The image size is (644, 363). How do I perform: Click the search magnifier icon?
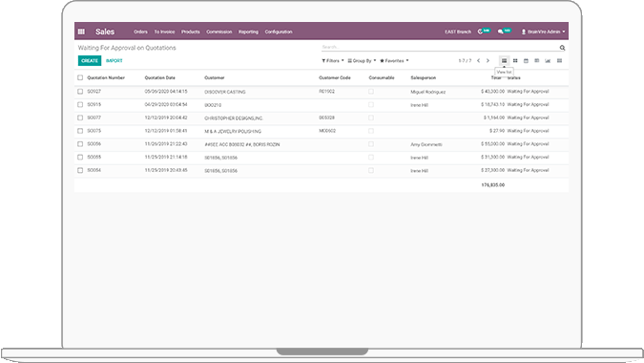pos(562,48)
